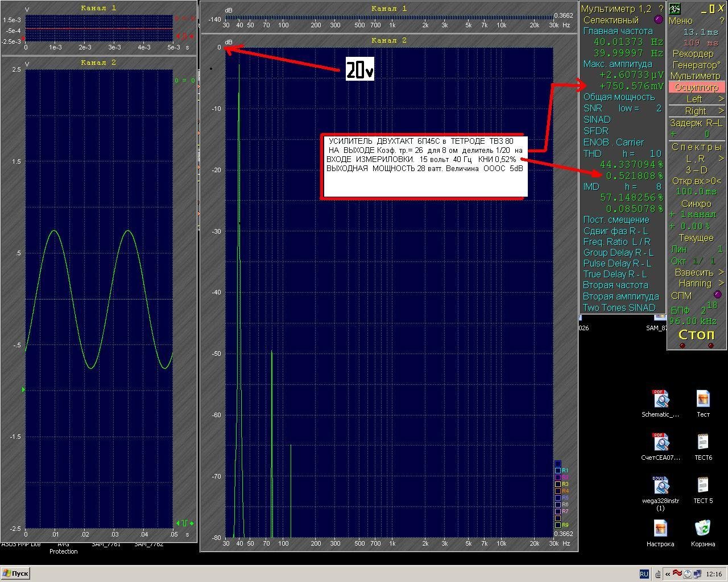
Task: Select the ТЕСТ 5 text file icon
Action: 703,490
